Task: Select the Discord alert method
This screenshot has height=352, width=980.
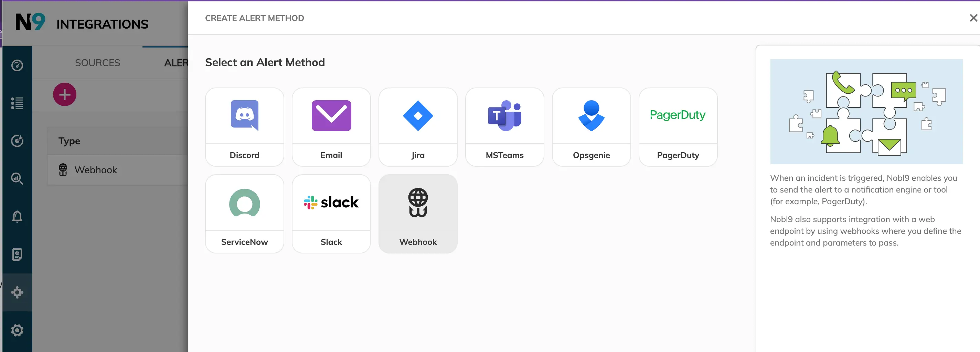Action: click(x=244, y=127)
